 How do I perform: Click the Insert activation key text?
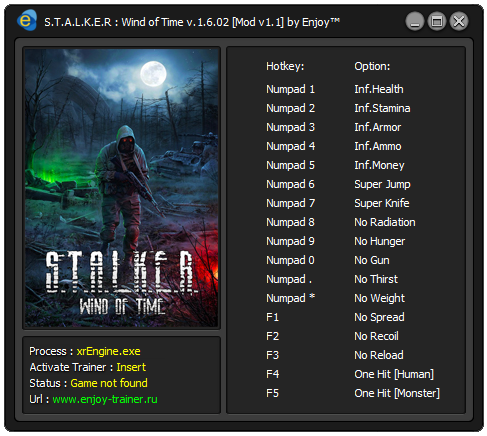click(x=131, y=367)
